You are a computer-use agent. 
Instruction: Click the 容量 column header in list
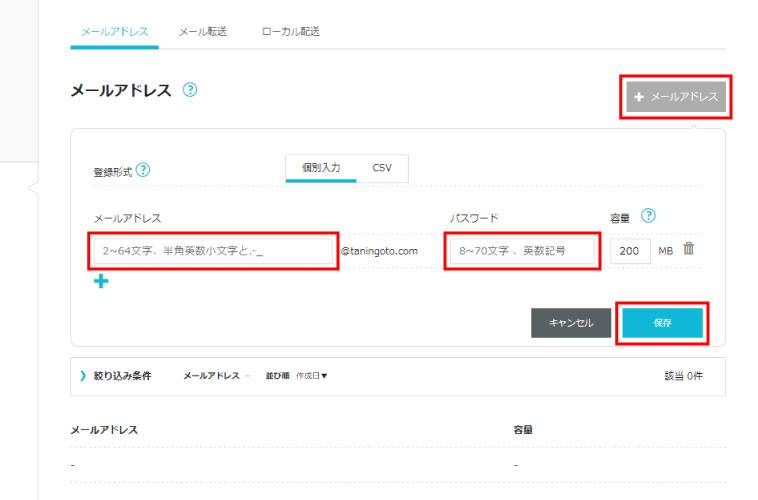(x=523, y=429)
